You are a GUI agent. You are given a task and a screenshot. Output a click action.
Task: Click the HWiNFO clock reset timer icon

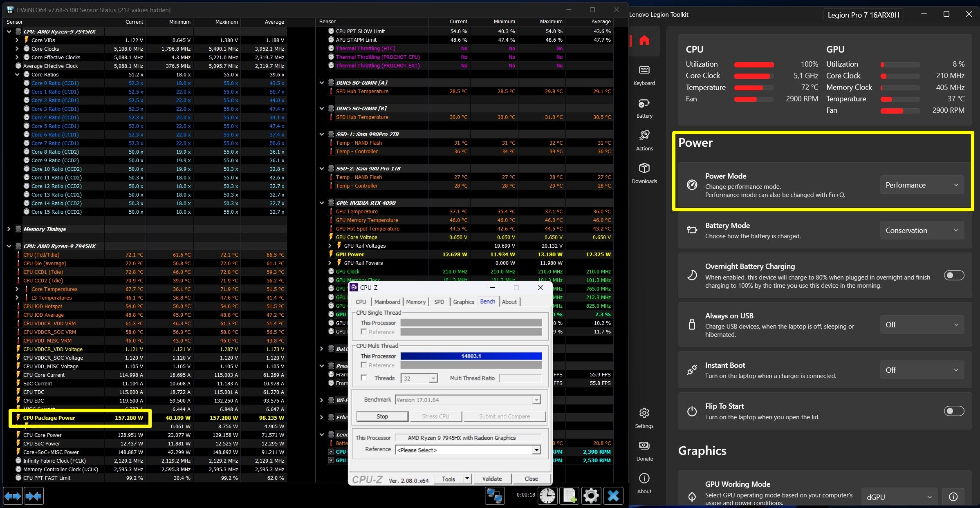click(547, 496)
